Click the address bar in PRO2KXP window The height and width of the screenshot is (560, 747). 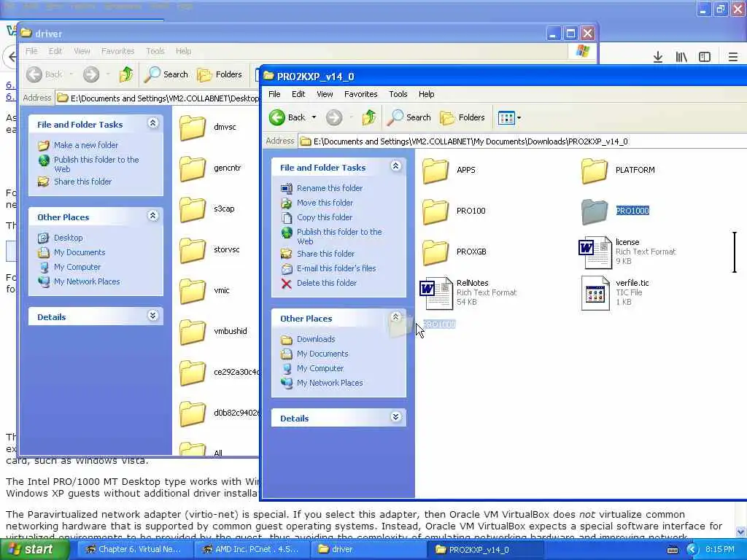tap(522, 141)
